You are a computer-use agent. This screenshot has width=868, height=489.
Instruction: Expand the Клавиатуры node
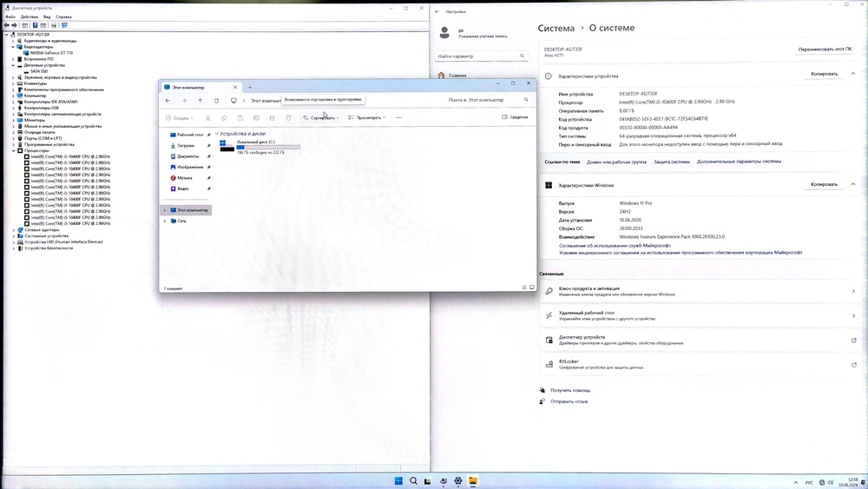tap(13, 83)
